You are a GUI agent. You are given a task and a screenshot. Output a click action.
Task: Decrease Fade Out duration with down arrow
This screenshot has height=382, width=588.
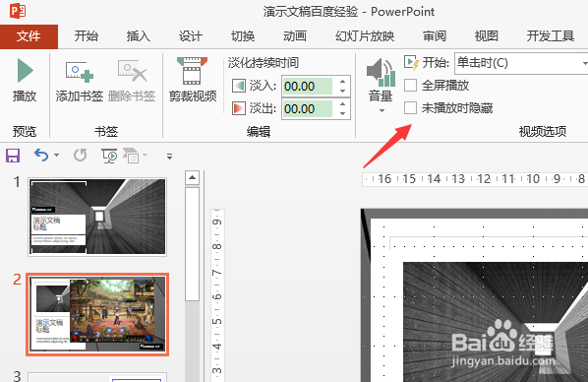click(x=342, y=113)
